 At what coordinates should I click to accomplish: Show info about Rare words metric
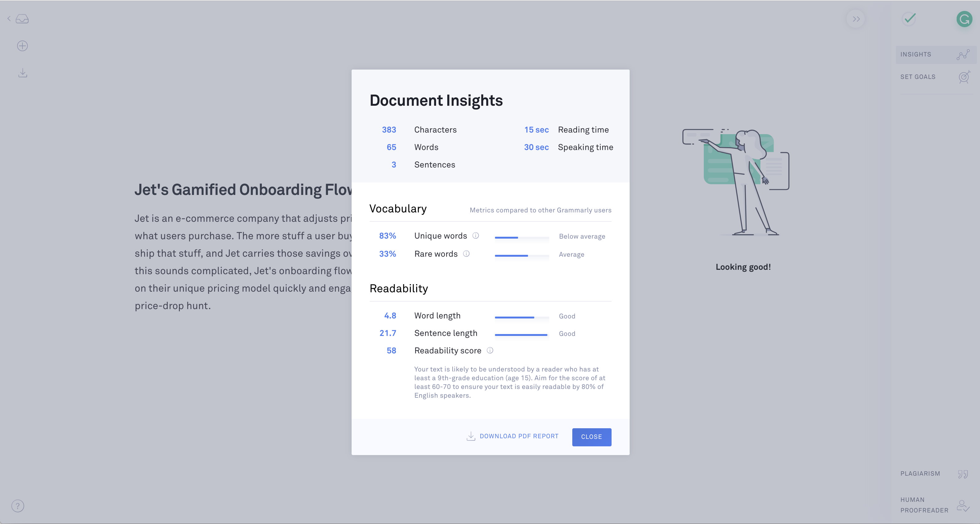pos(466,254)
